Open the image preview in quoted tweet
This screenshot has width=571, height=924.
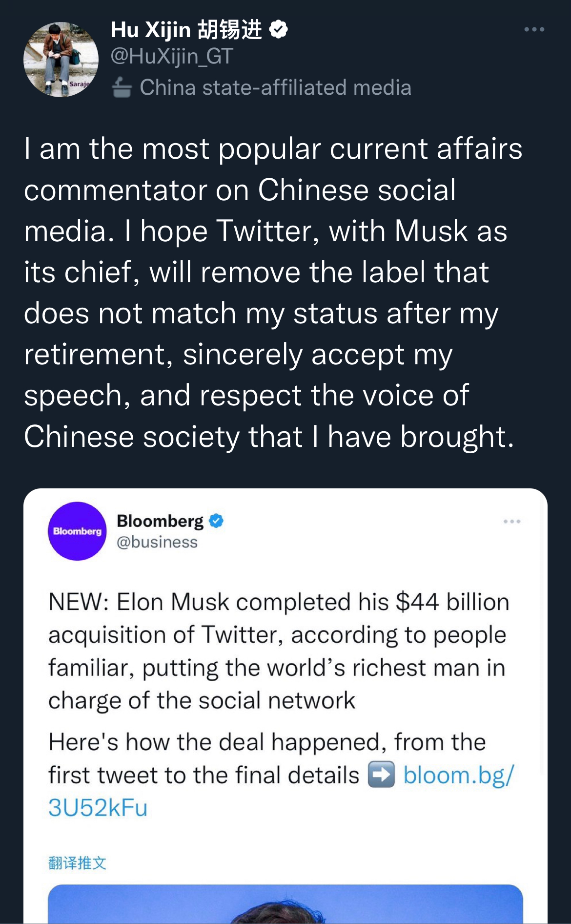[285, 904]
